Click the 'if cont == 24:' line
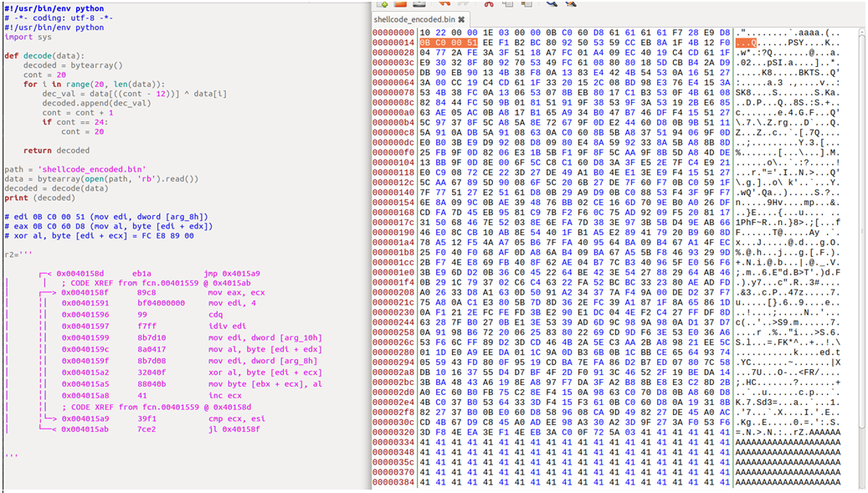This screenshot has height=493, width=868. pyautogui.click(x=75, y=121)
